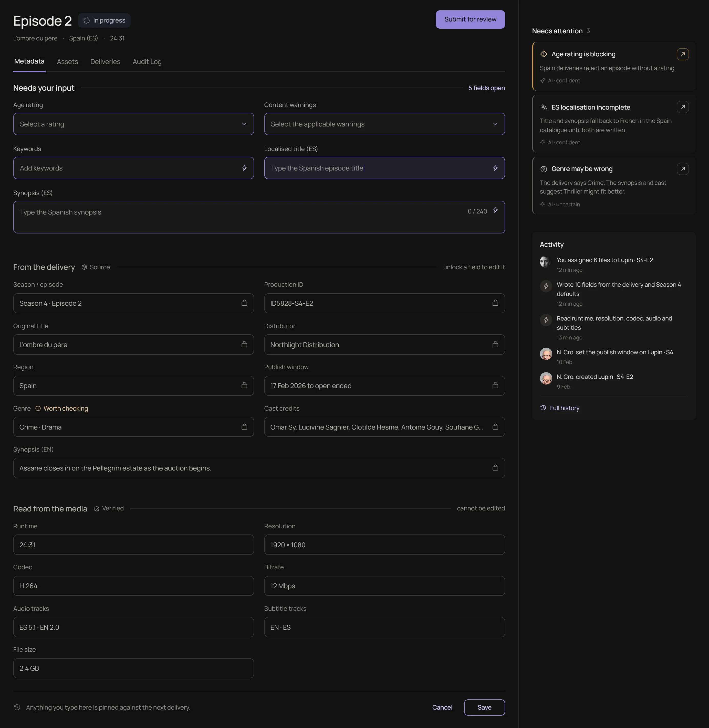This screenshot has width=709, height=728.
Task: Click '5 fields open' text
Action: click(x=486, y=88)
